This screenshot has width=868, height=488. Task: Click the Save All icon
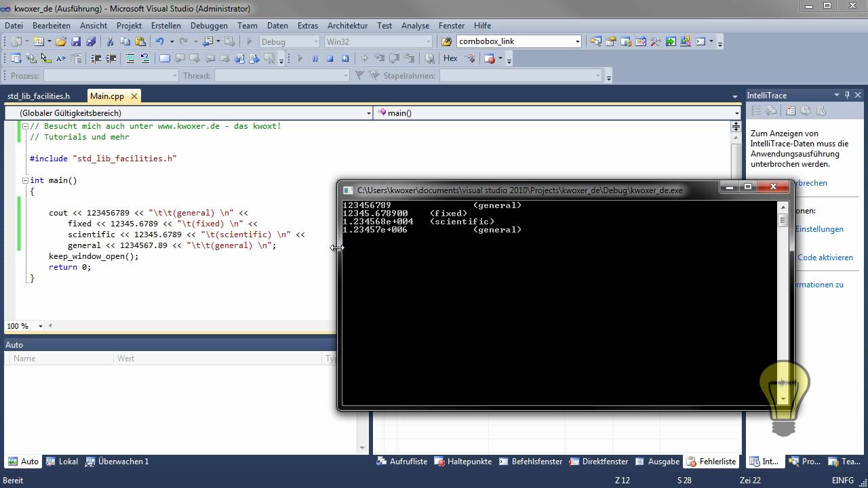[91, 41]
